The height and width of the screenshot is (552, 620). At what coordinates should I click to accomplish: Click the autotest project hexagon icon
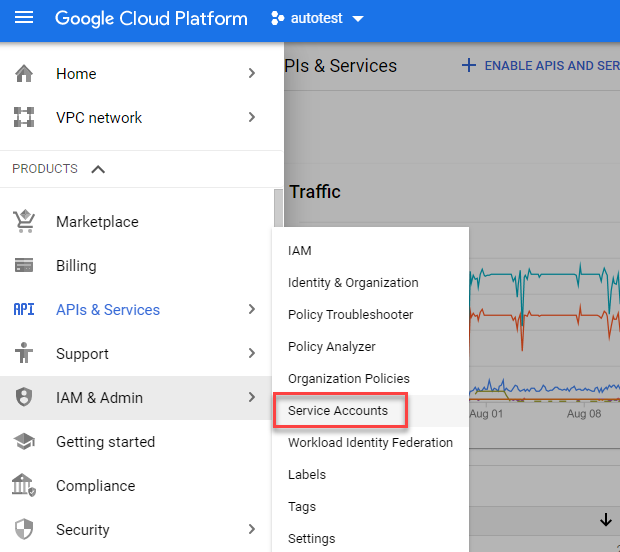[x=277, y=18]
